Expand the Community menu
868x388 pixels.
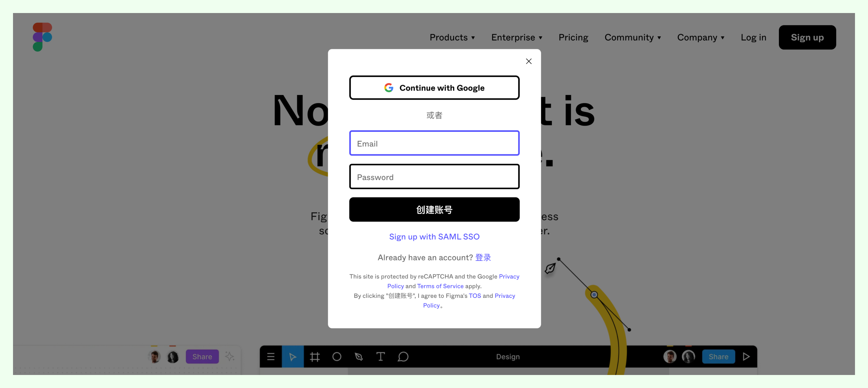[633, 37]
